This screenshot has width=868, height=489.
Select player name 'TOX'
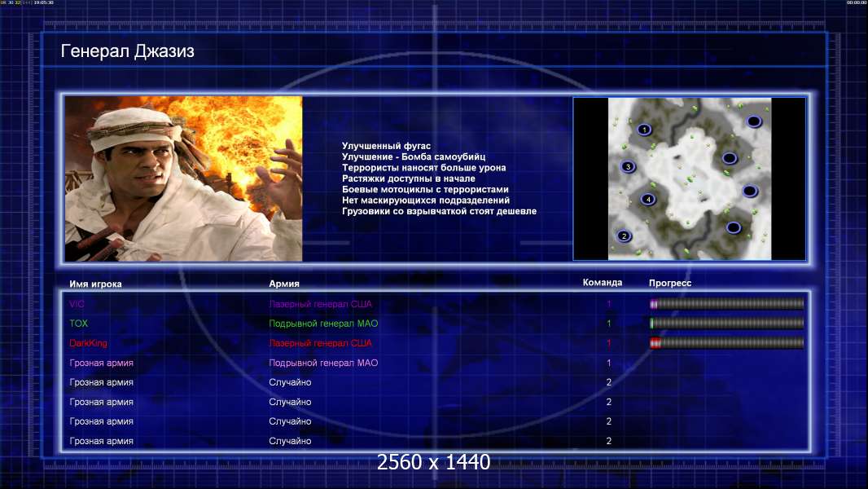(x=79, y=324)
